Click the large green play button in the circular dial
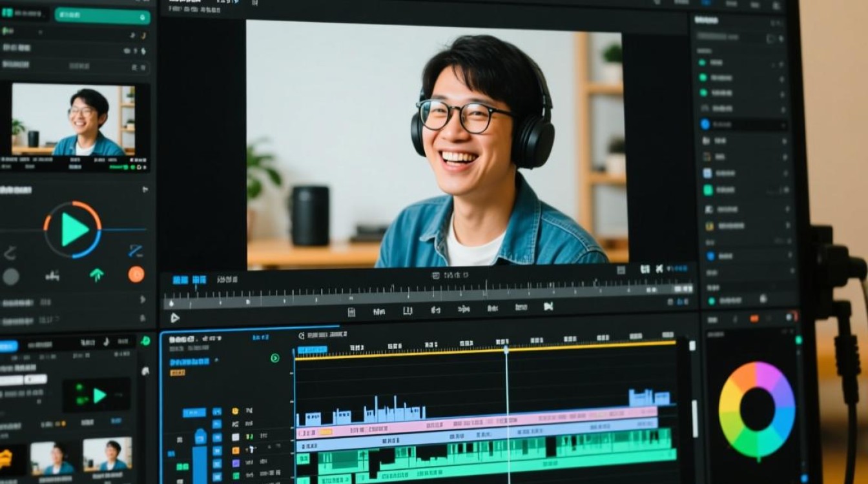The width and height of the screenshot is (868, 484). click(x=74, y=230)
